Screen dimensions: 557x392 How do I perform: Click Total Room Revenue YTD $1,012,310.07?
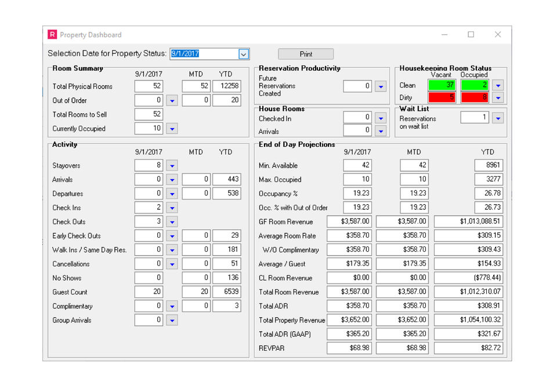(x=468, y=292)
